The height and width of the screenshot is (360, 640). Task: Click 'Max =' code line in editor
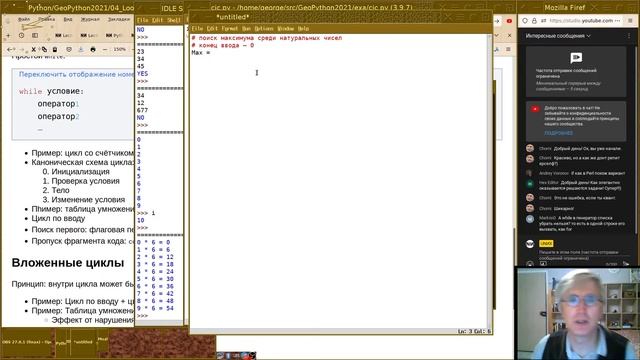200,53
